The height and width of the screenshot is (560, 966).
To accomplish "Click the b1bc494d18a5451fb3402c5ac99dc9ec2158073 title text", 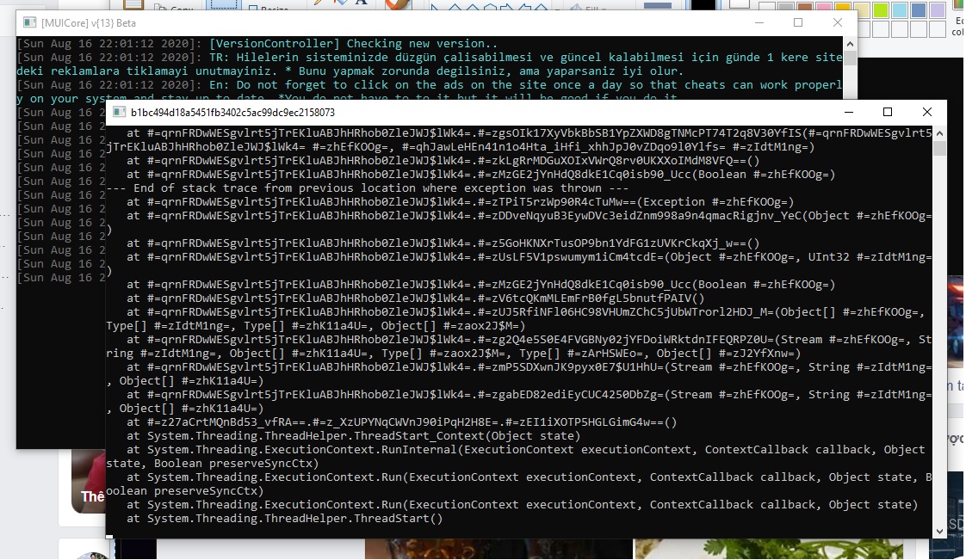I will (x=232, y=113).
